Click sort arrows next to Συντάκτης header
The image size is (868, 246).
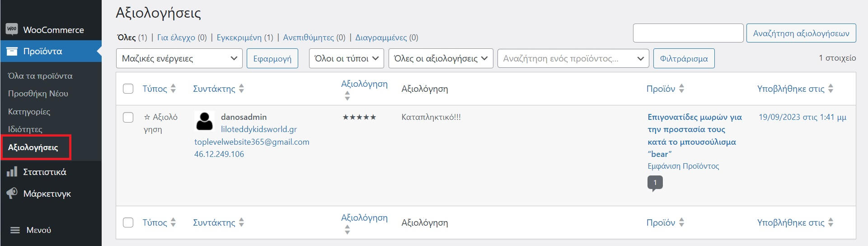[241, 89]
